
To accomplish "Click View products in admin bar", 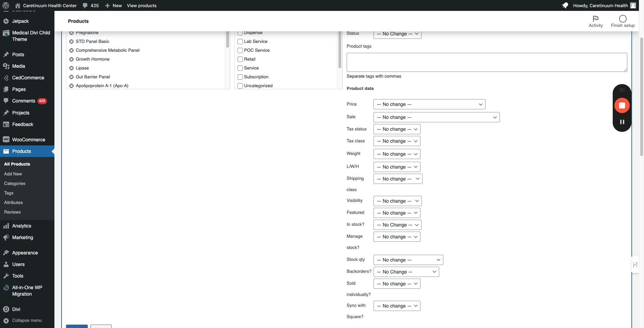I will click(x=142, y=5).
